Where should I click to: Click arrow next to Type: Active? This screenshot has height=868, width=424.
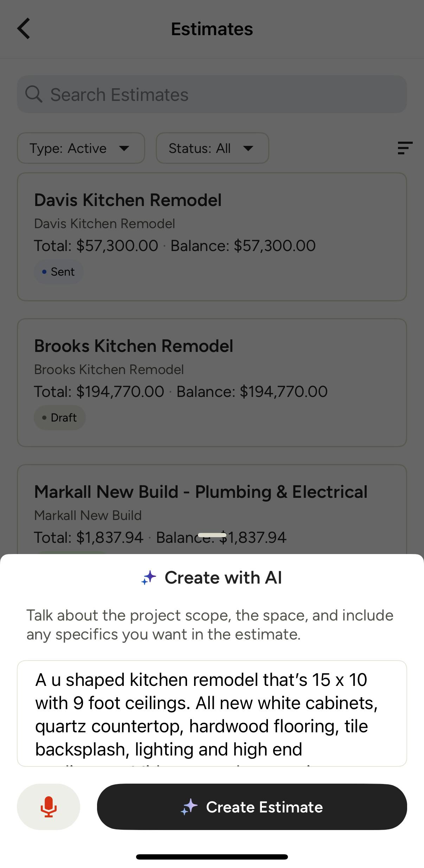[124, 148]
